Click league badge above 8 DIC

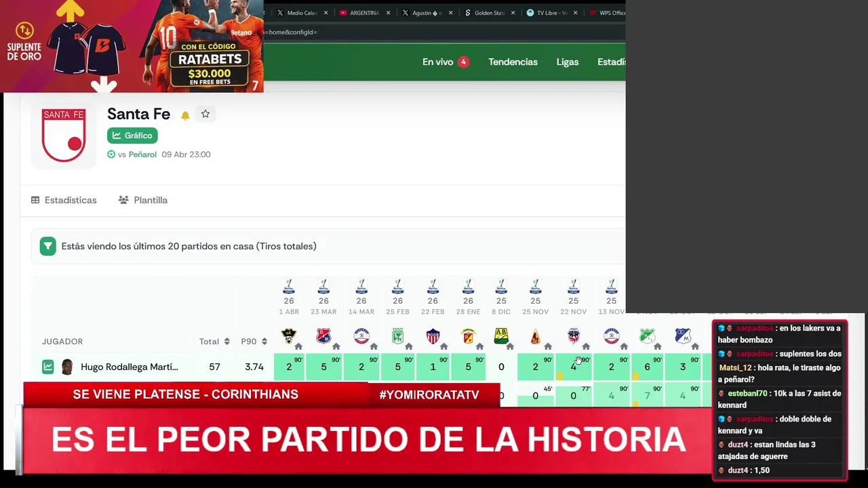coord(501,286)
